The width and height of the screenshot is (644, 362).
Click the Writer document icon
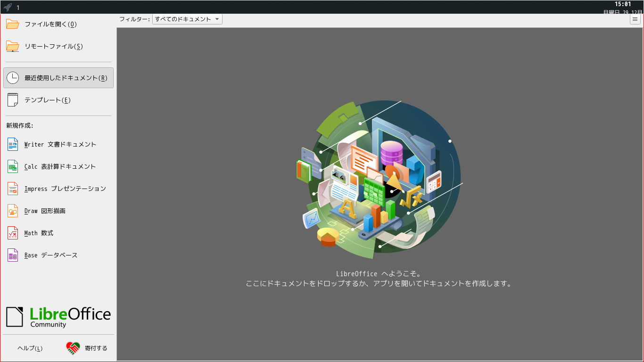point(13,144)
